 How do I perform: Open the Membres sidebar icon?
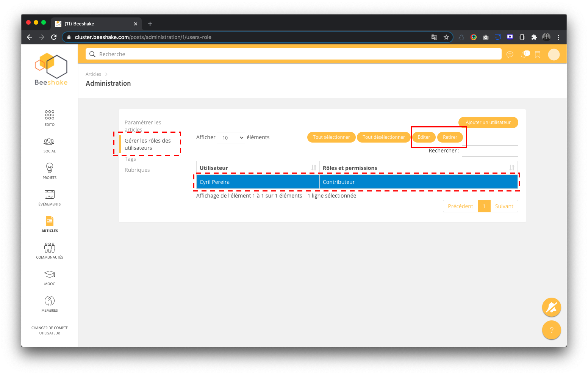tap(50, 301)
